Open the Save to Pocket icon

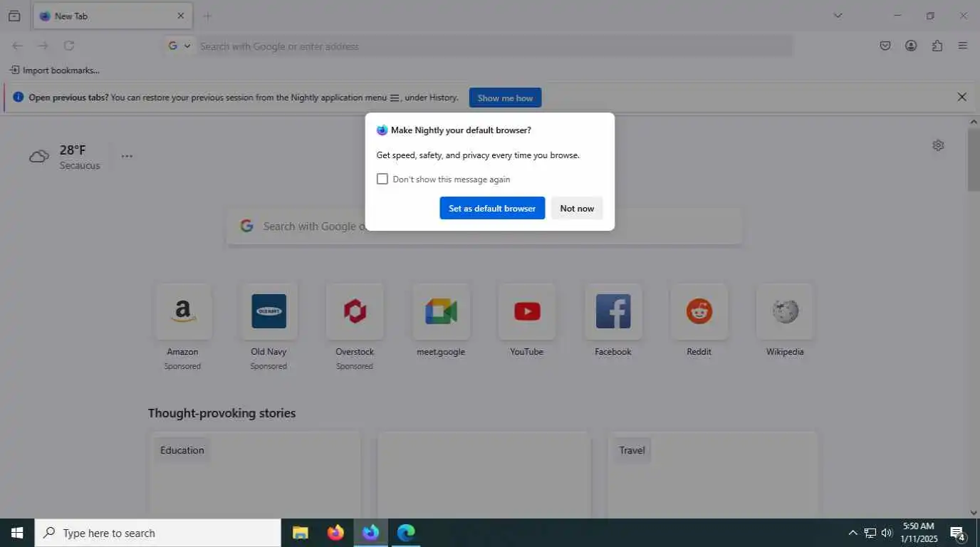click(885, 46)
